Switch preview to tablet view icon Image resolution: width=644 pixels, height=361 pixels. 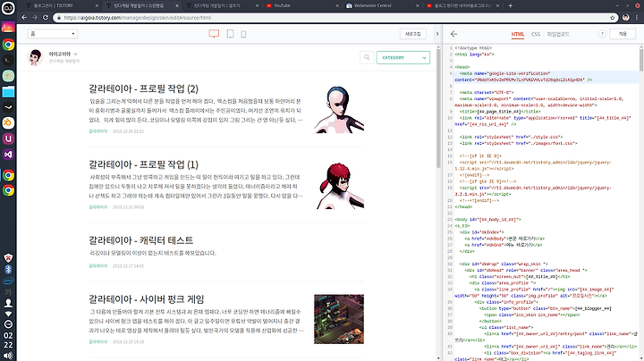(231, 34)
